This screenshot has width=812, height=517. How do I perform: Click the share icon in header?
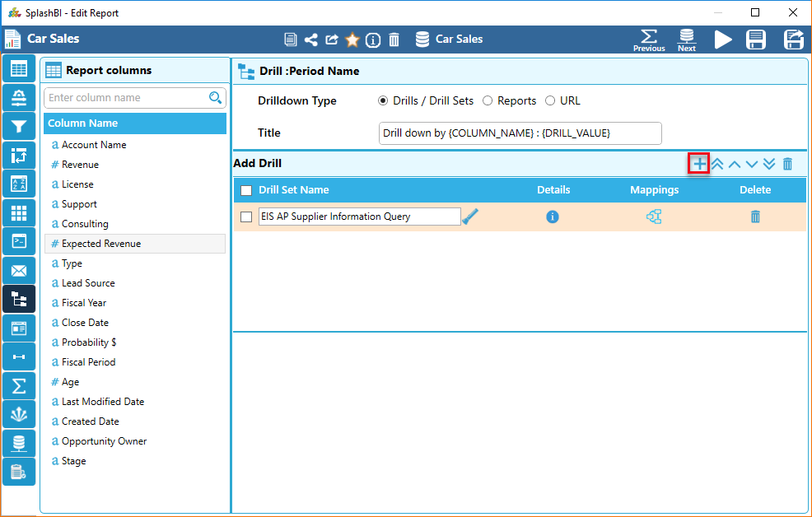tap(310, 40)
